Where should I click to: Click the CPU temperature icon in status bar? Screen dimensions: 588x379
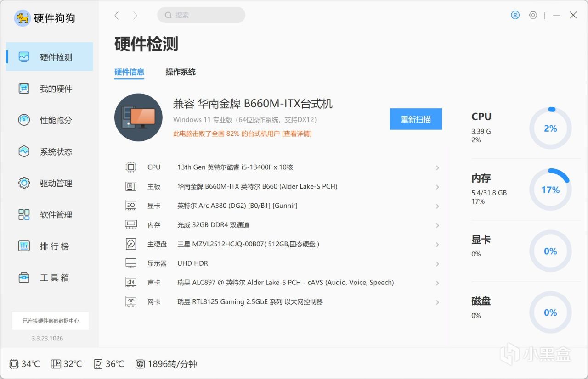[x=14, y=364]
